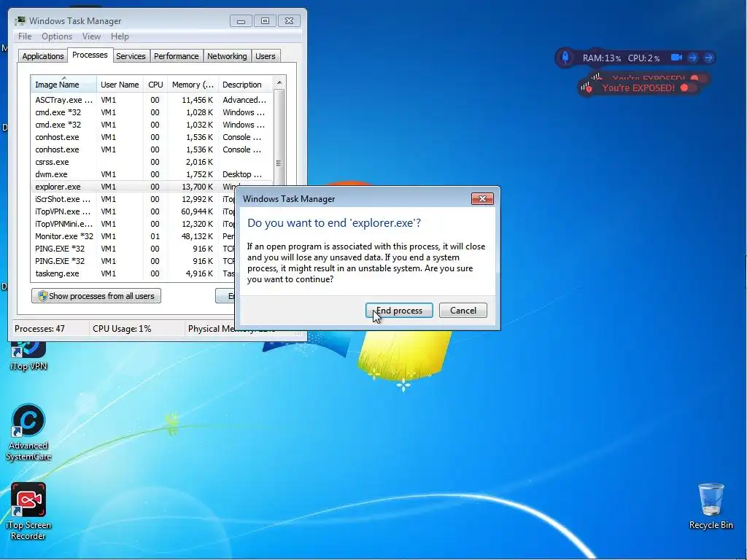The height and width of the screenshot is (560, 747).
Task: Select the csrss.exe process row
Action: [x=151, y=162]
